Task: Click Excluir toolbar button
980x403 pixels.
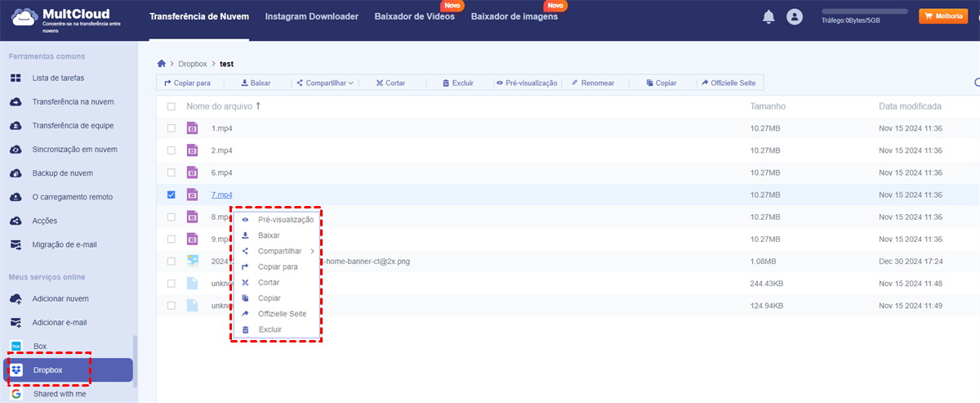Action: pos(457,83)
